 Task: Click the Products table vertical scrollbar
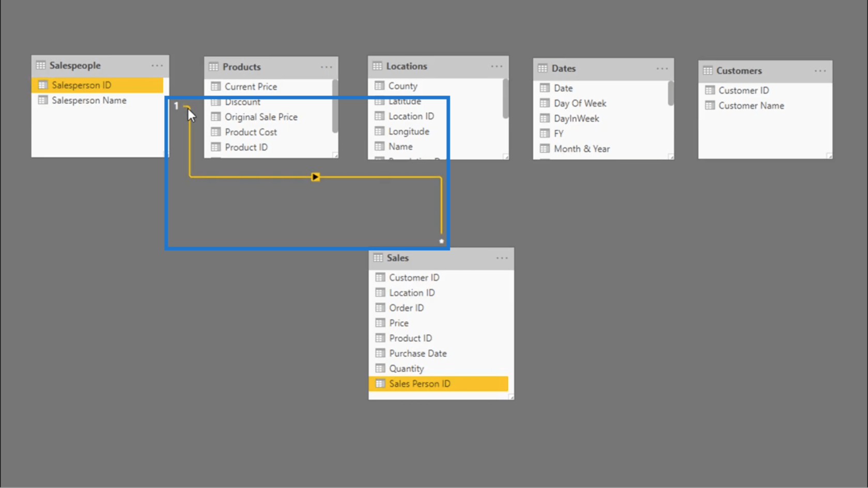[335, 106]
